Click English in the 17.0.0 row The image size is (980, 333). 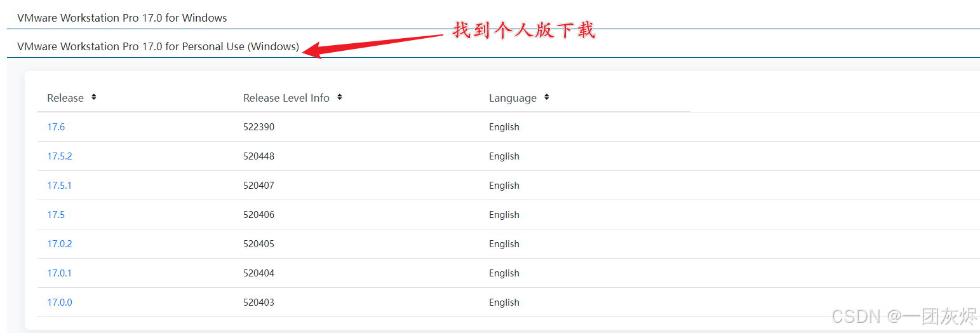504,302
